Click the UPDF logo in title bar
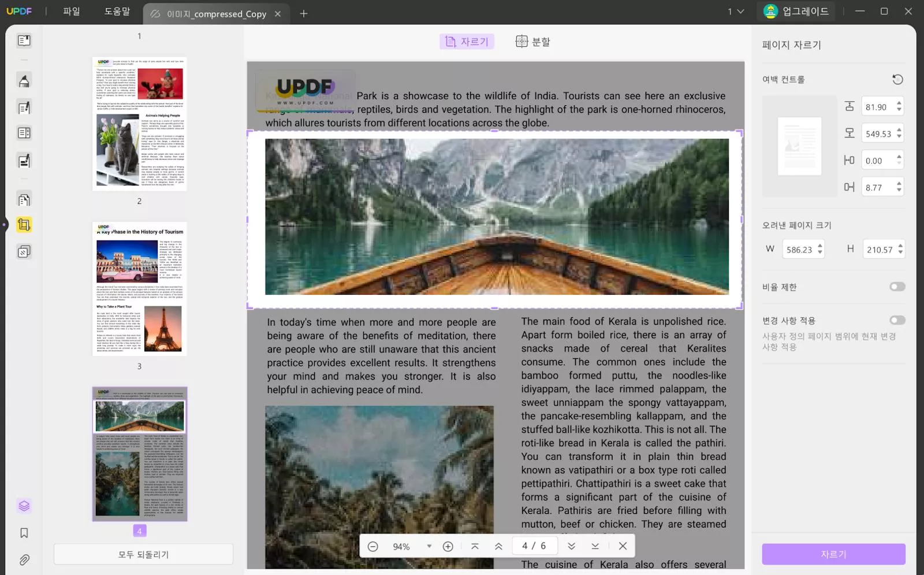 coord(19,11)
